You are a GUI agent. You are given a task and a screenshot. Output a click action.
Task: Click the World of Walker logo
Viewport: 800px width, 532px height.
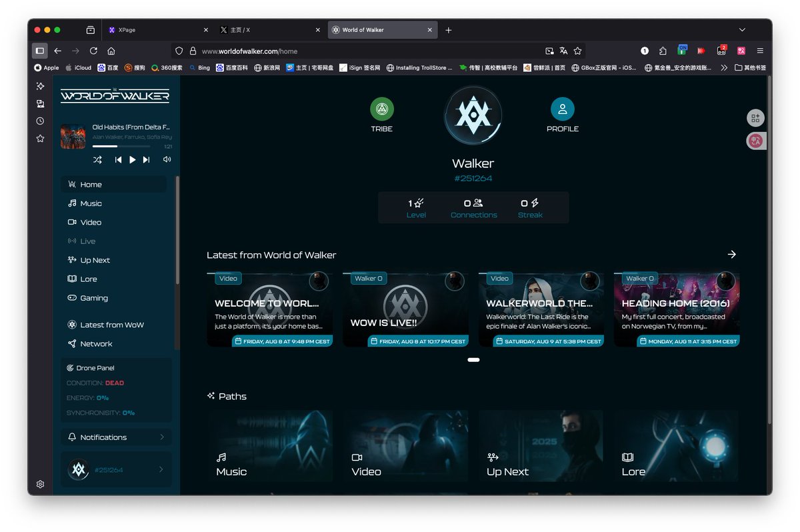115,95
